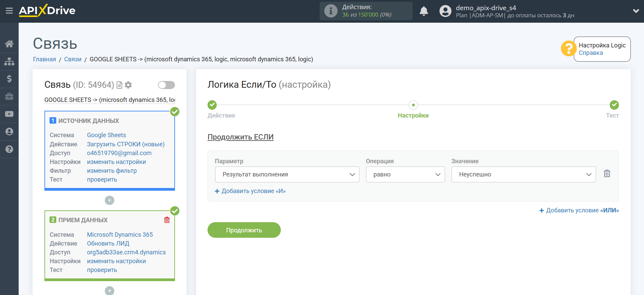Open the notifications bell
This screenshot has width=644, height=295.
pos(424,11)
